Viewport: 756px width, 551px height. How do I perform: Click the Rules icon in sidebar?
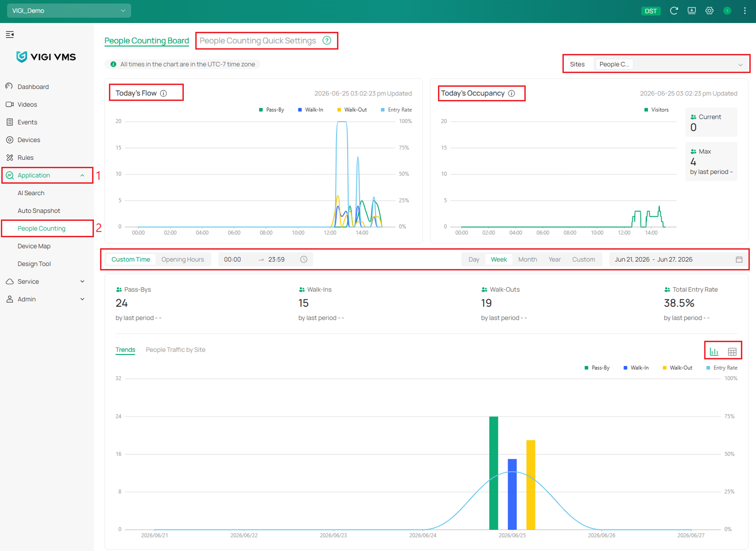click(9, 158)
